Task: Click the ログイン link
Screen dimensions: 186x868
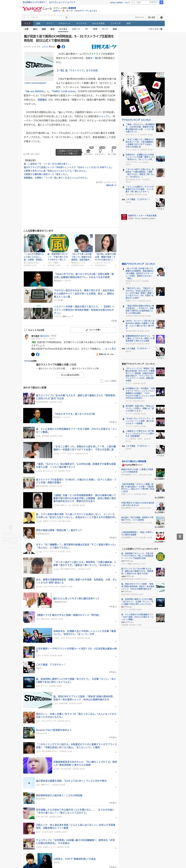Action: tap(57, 11)
